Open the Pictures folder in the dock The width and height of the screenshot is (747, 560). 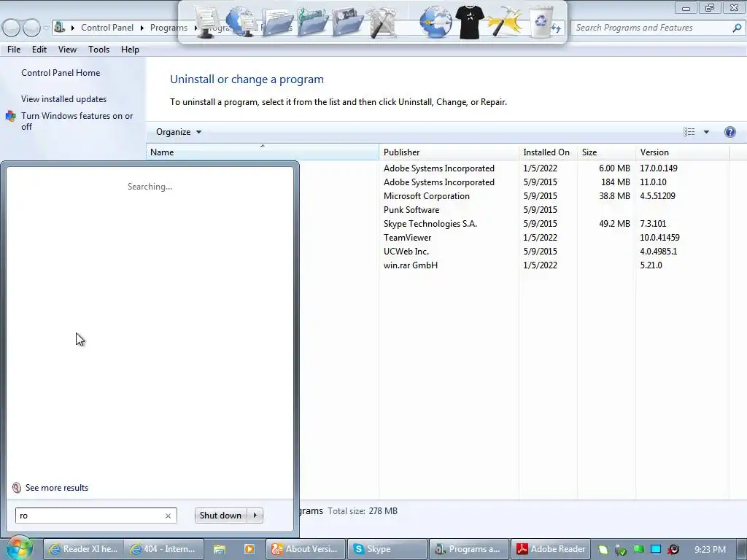tap(347, 22)
